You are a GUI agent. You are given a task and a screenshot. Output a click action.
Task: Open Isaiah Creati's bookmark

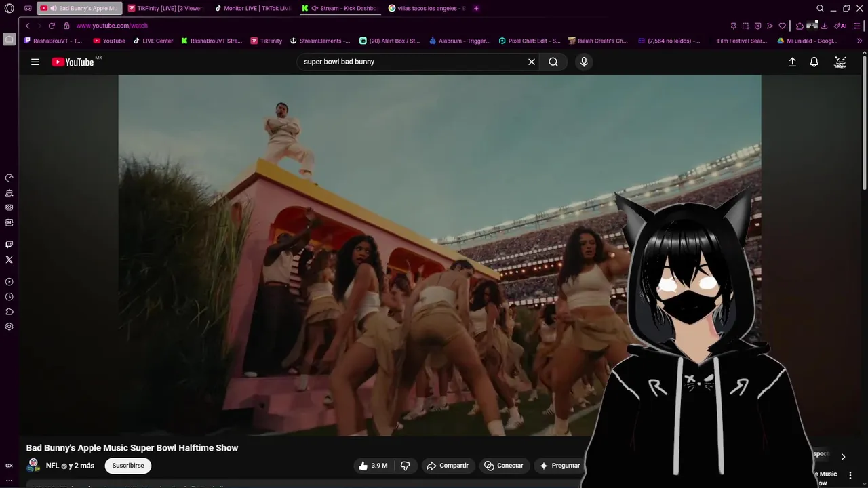pos(598,41)
